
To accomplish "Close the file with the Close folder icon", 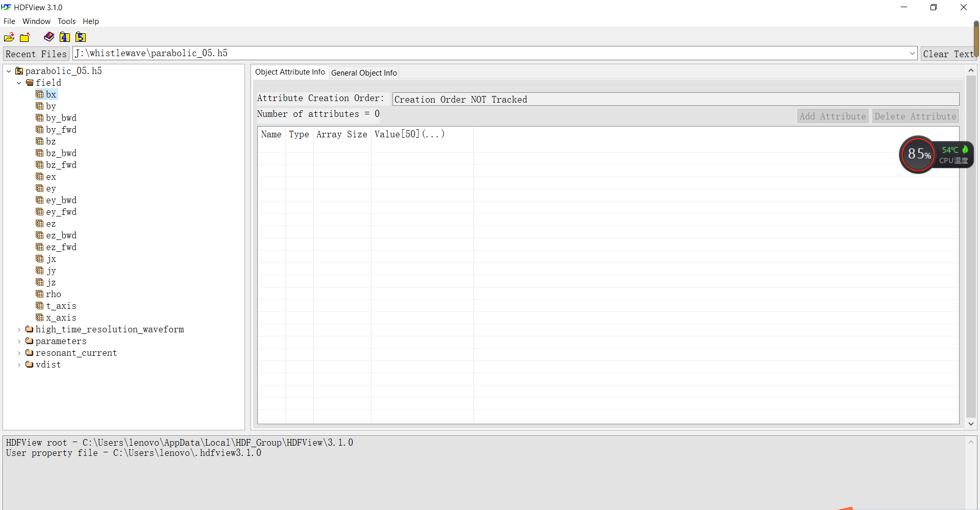I will point(24,37).
